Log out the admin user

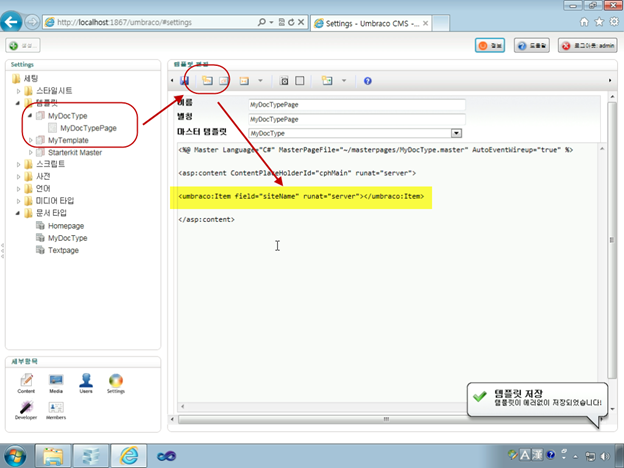(x=588, y=46)
